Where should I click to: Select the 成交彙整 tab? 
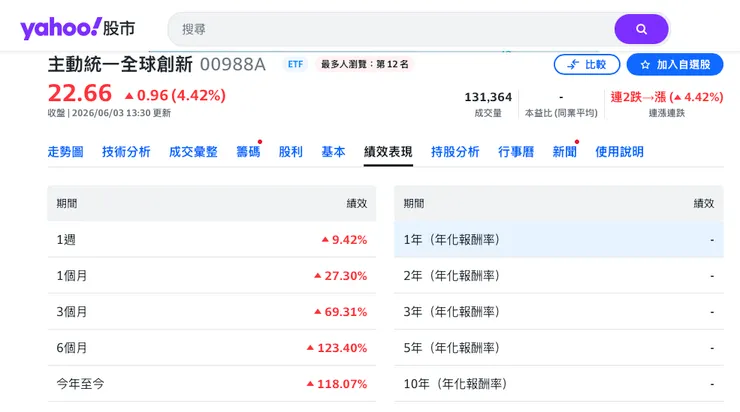tap(193, 152)
